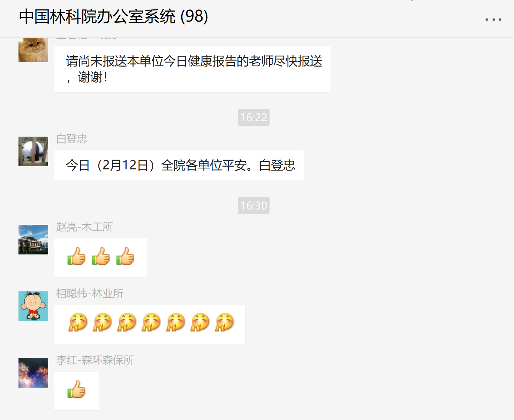
Task: Click the sender name 白登忠
Action: [72, 139]
